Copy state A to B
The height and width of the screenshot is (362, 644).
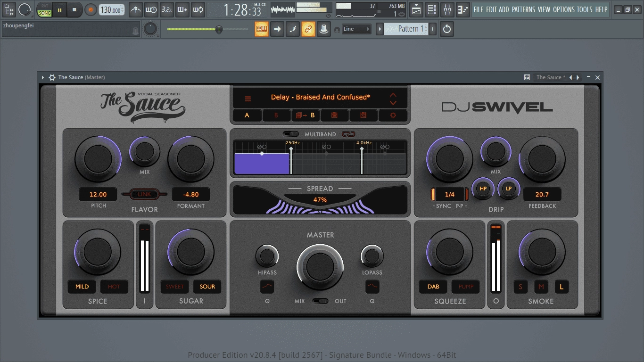(x=305, y=115)
